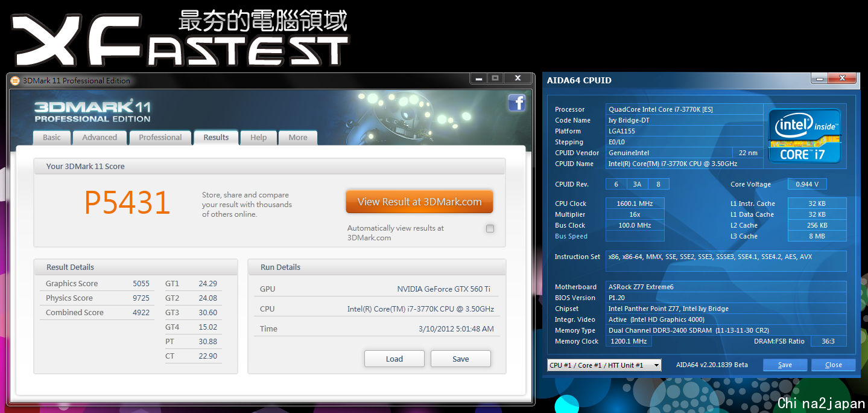Click the Processor field QuadCore Intel Core i7-3770K

[685, 109]
